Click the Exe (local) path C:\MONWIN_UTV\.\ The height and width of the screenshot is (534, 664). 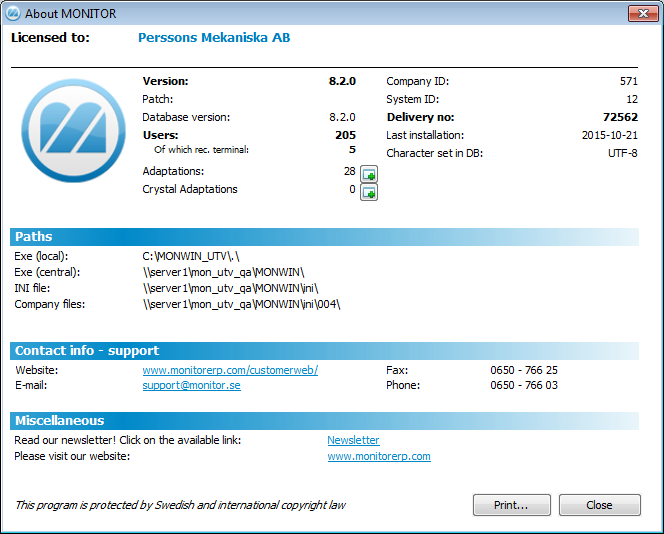point(191,256)
